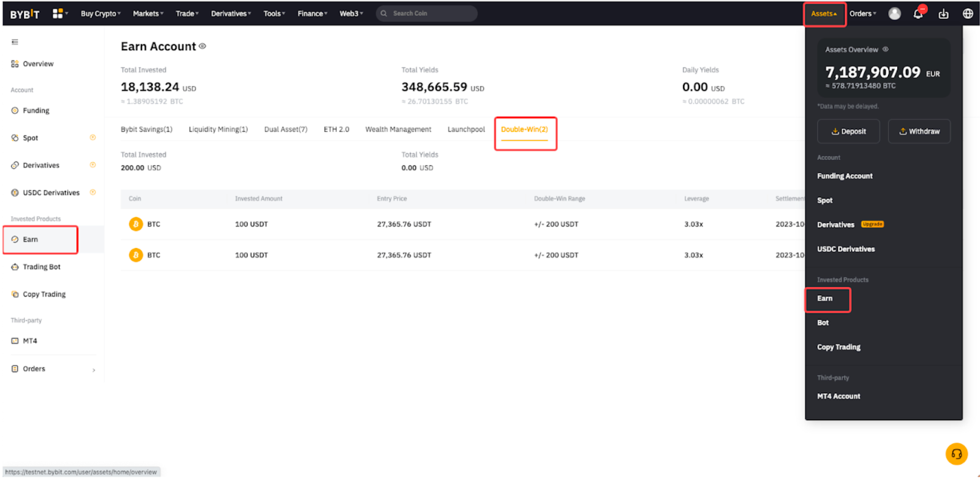Open Spot in Assets menu

pos(824,200)
